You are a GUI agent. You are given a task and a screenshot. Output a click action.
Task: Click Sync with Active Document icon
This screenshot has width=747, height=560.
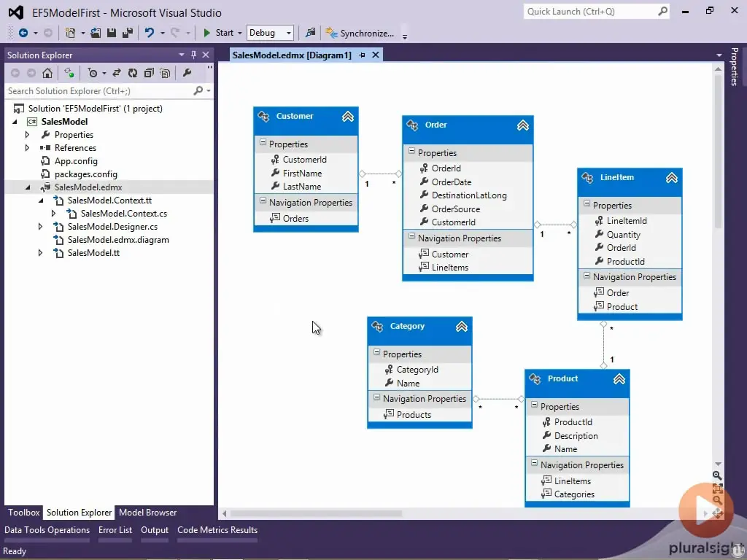click(116, 73)
